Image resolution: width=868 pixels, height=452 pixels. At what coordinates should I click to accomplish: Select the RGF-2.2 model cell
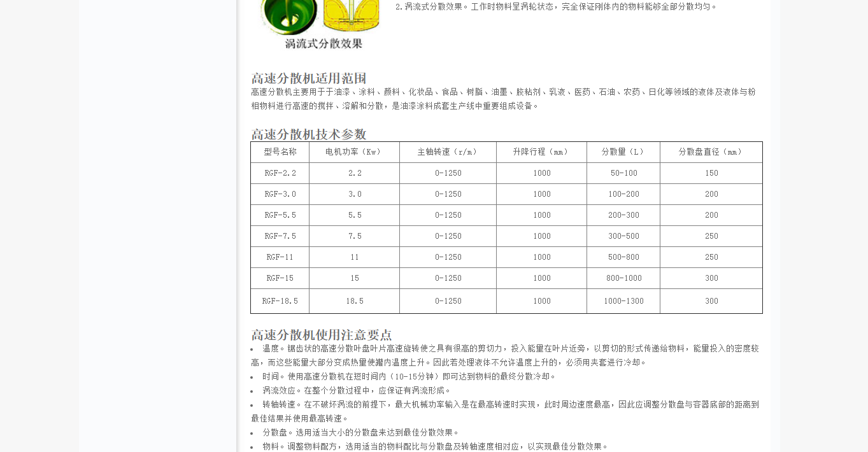pyautogui.click(x=280, y=173)
